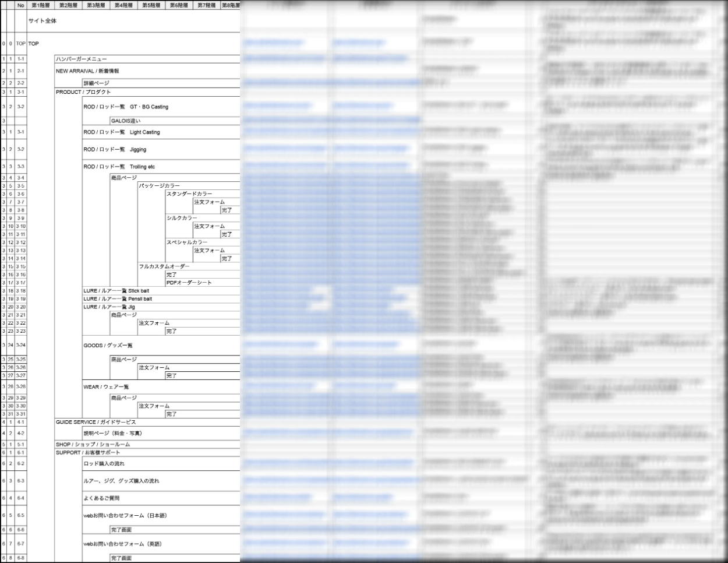Click 注文フォーム in row 3-30

pyautogui.click(x=189, y=406)
